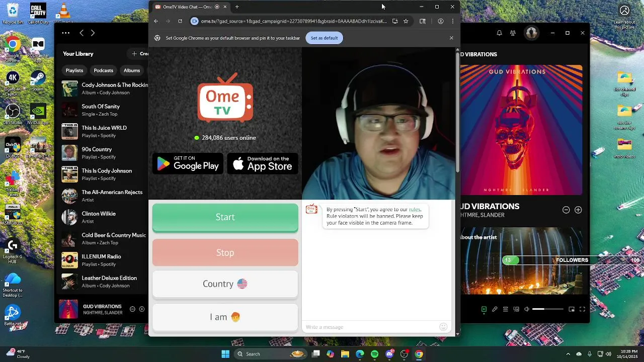This screenshot has height=362, width=644.
Task: Click the green Start button
Action: (225, 217)
